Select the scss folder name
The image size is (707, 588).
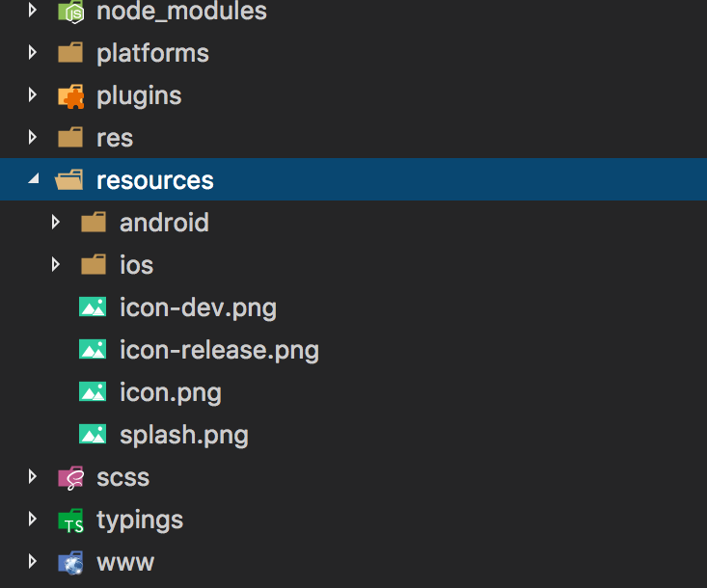click(x=122, y=477)
